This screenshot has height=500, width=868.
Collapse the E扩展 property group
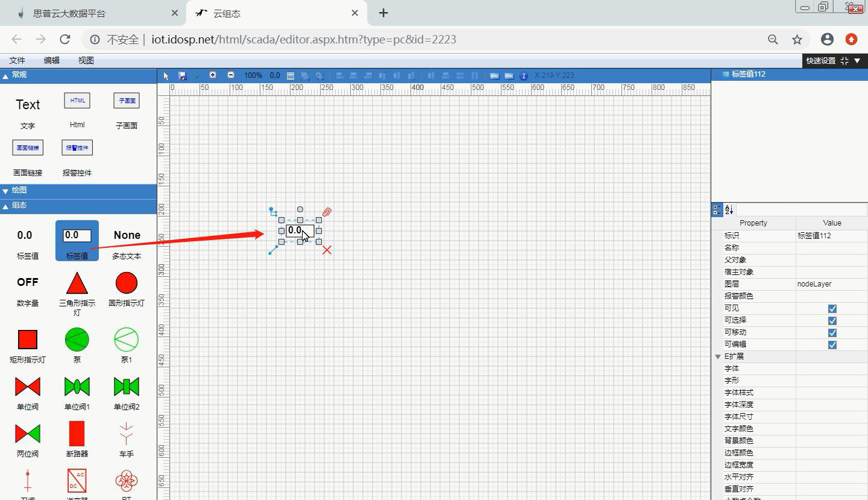(718, 356)
